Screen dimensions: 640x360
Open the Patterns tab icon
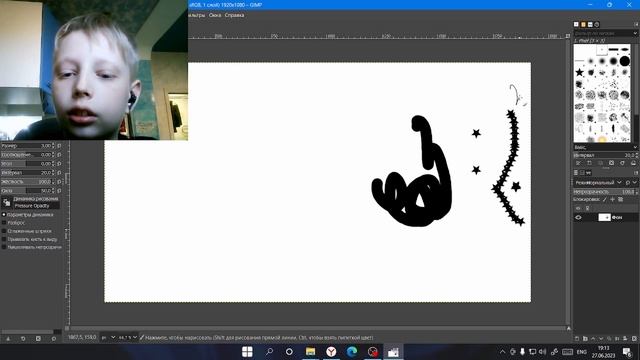coord(583,24)
